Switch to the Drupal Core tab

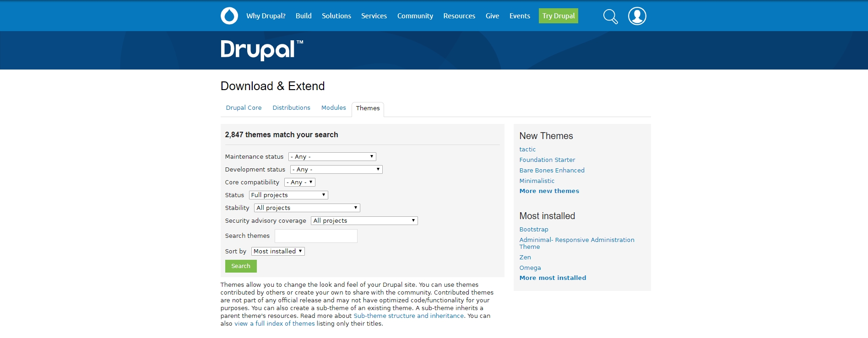[x=244, y=108]
